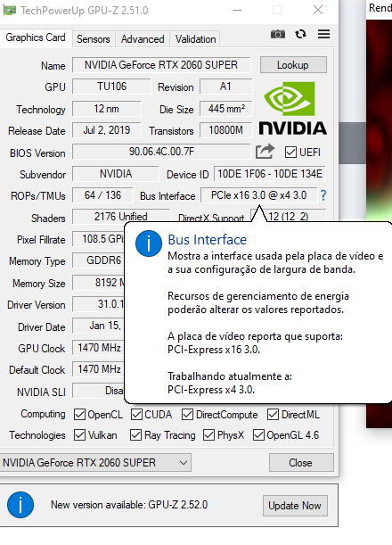This screenshot has width=392, height=545.
Task: Click the Shaders field 2176 Unified
Action: [121, 217]
